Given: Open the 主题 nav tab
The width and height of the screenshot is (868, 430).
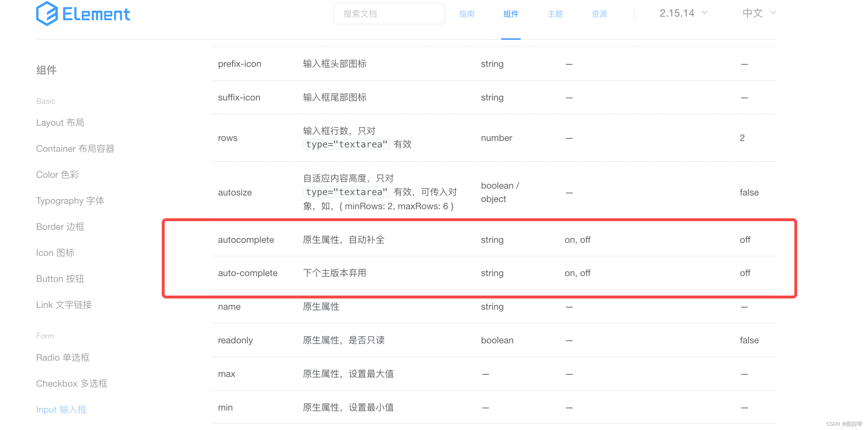Looking at the screenshot, I should (555, 14).
